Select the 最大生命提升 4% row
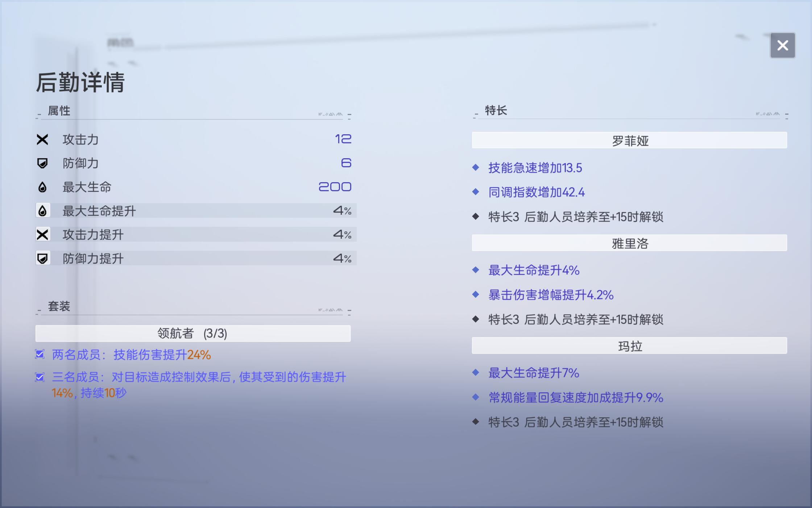The width and height of the screenshot is (812, 508). [x=196, y=211]
